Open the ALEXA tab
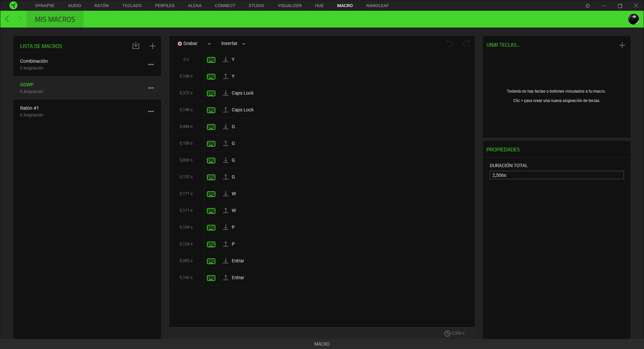The image size is (644, 349). point(195,6)
